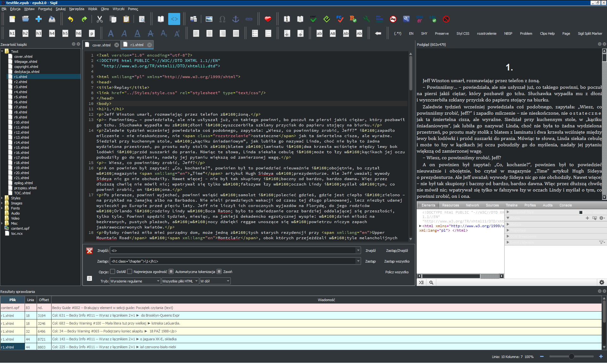The width and height of the screenshot is (607, 364).
Task: Switch to the cover.xhtml tab
Action: pyautogui.click(x=101, y=45)
